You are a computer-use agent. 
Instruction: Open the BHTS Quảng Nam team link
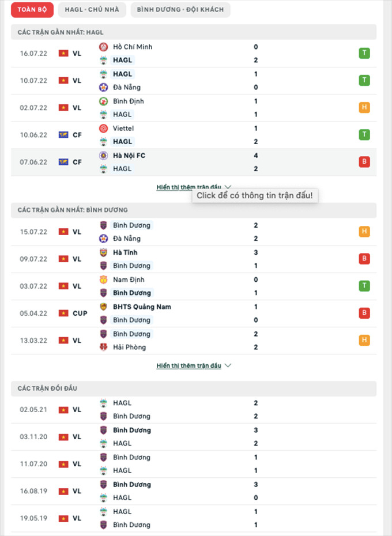pos(142,307)
